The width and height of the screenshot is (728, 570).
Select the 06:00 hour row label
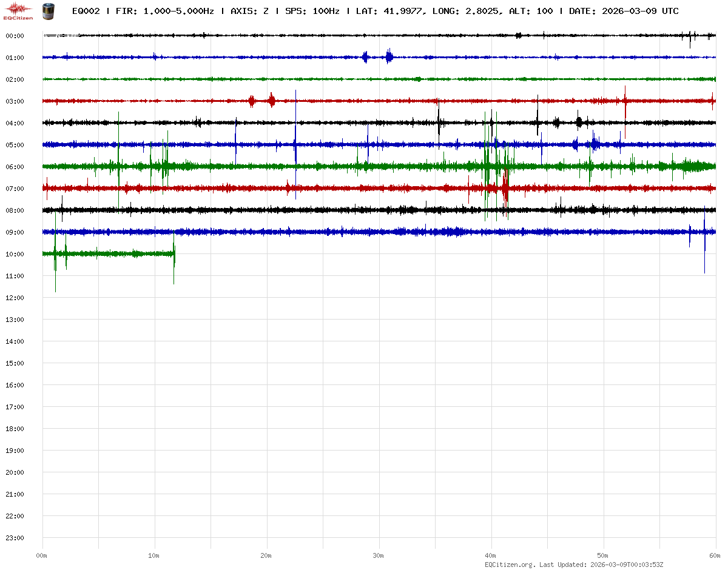pyautogui.click(x=15, y=167)
